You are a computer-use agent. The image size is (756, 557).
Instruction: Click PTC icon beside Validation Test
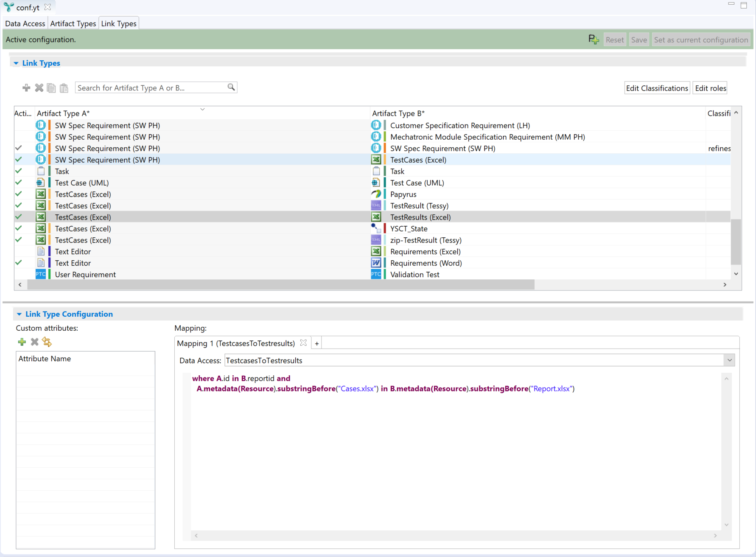click(x=376, y=274)
